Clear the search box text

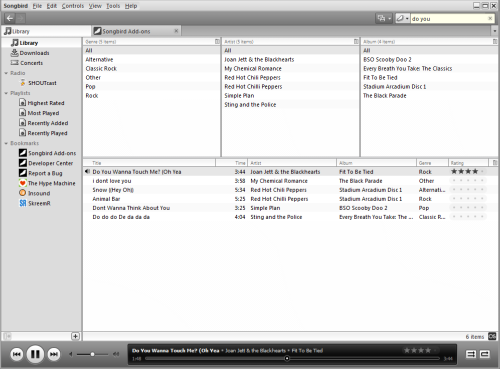click(490, 18)
